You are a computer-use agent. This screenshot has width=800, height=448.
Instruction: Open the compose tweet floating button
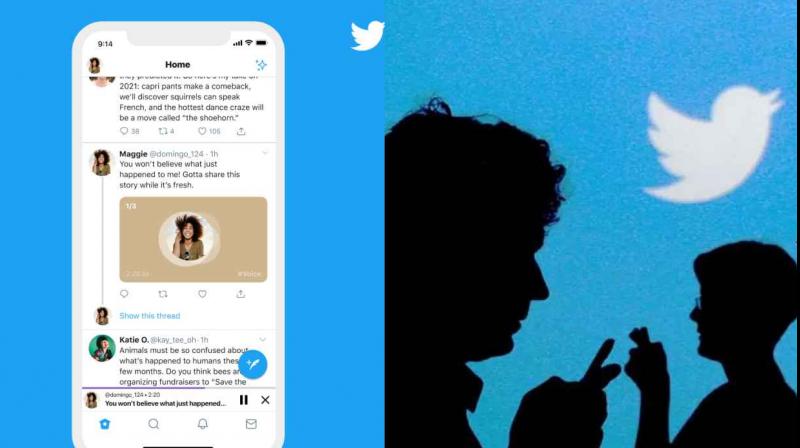coord(253,364)
